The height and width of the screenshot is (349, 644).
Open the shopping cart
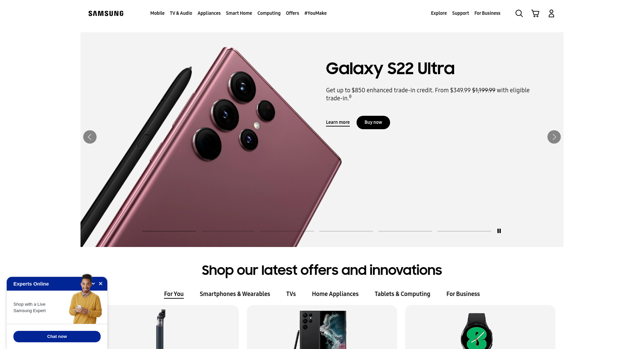tap(535, 13)
